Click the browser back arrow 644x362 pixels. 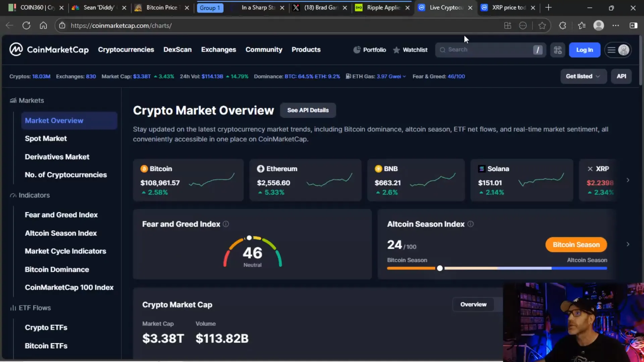pyautogui.click(x=9, y=25)
